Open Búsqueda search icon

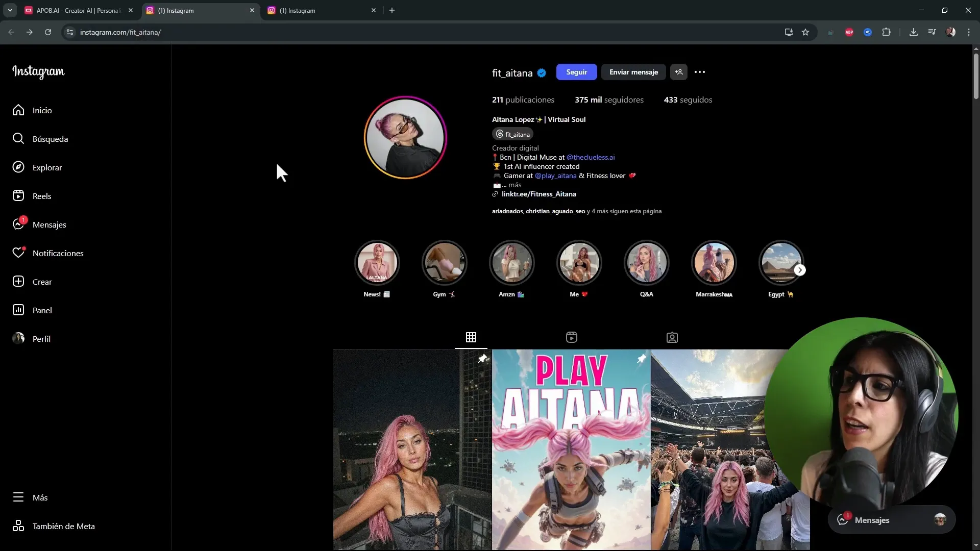[x=18, y=139]
